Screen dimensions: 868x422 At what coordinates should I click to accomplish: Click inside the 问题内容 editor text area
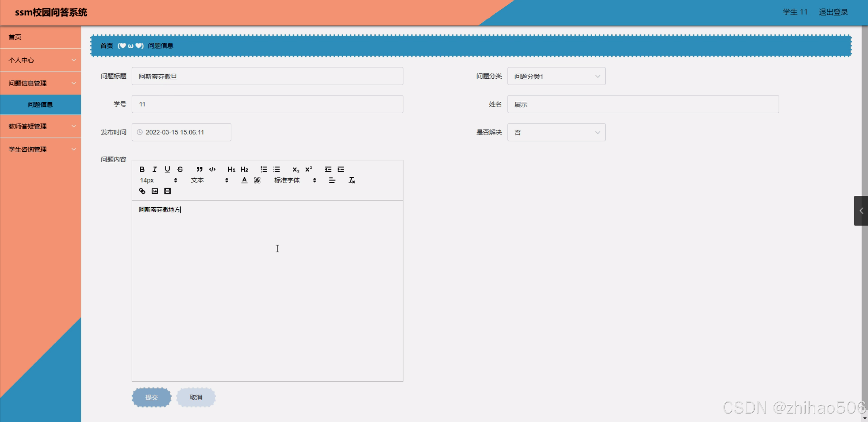pos(267,291)
